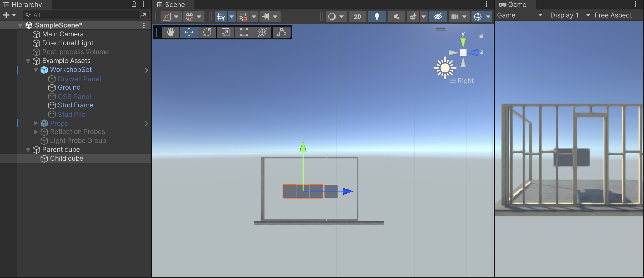Click the grid snapping increment icon
Screen dimensions: 644x278
click(243, 17)
